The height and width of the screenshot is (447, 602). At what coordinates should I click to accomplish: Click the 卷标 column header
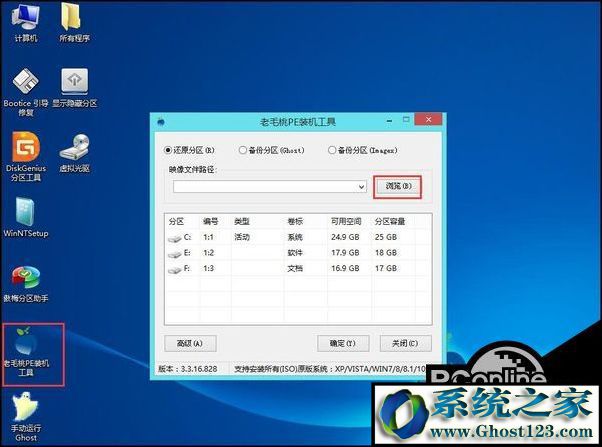click(295, 221)
